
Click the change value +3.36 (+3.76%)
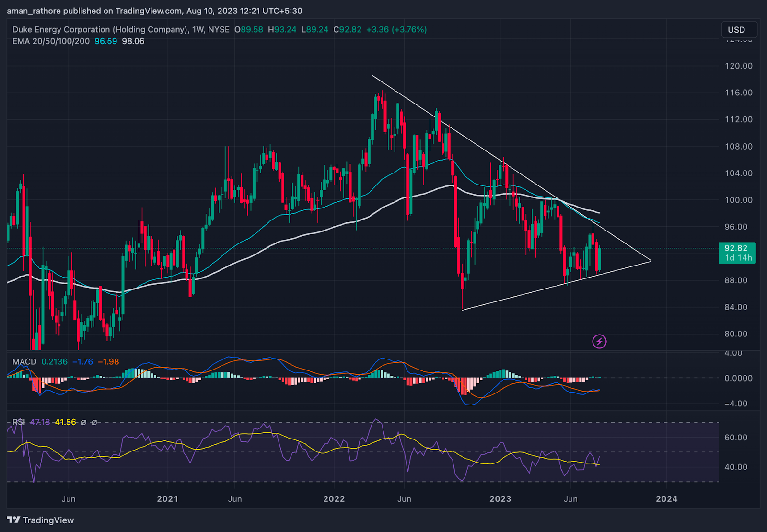click(396, 29)
